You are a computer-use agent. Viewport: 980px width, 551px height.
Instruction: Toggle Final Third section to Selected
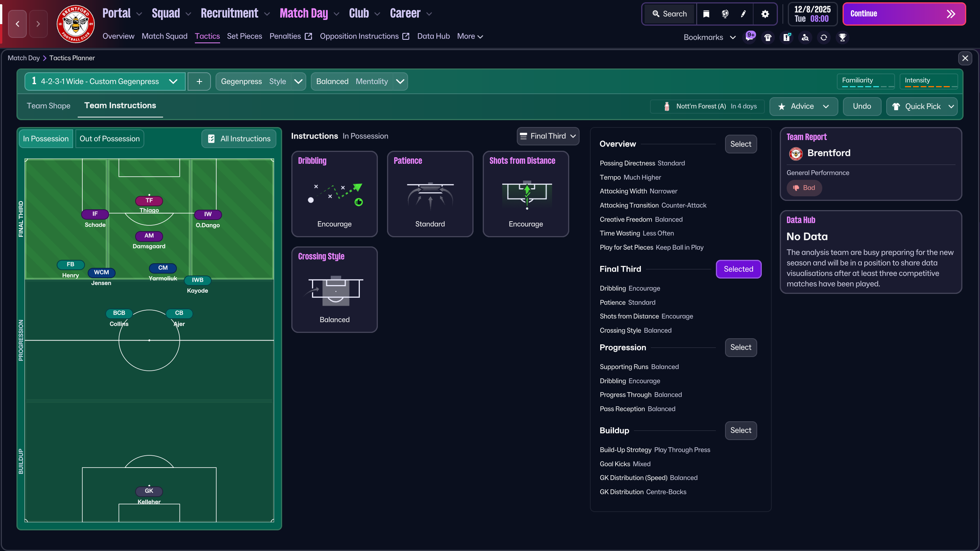tap(738, 269)
